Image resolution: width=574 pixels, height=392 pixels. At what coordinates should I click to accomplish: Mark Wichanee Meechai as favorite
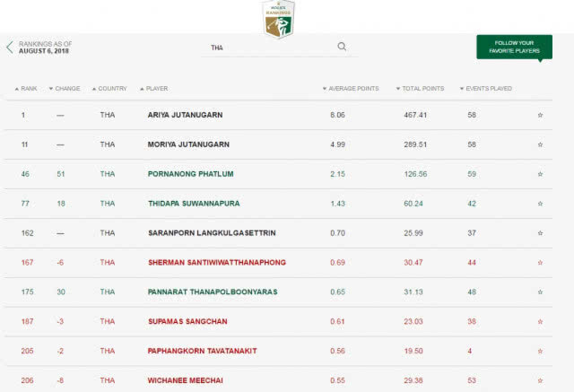point(540,380)
